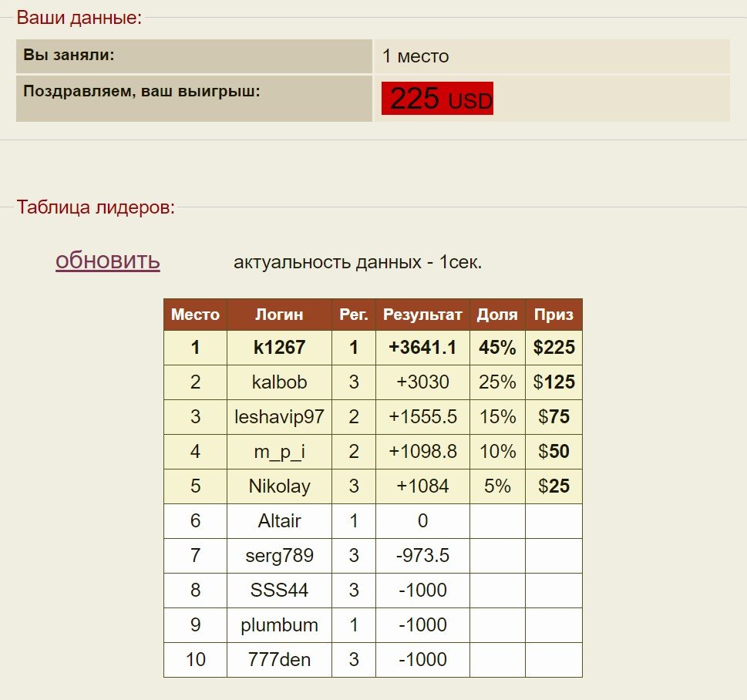Click the red 225 USD winnings badge
This screenshot has width=747, height=700.
pyautogui.click(x=437, y=99)
